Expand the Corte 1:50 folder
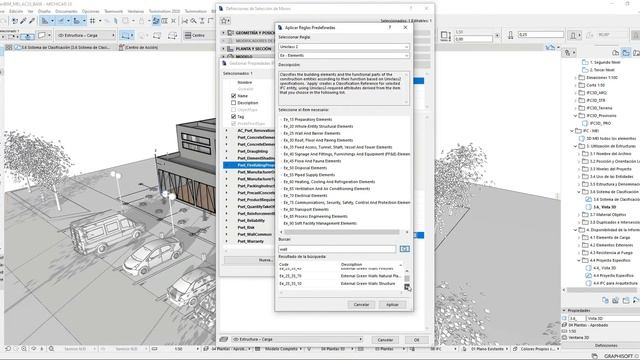This screenshot has height=360, width=640. 576,85
